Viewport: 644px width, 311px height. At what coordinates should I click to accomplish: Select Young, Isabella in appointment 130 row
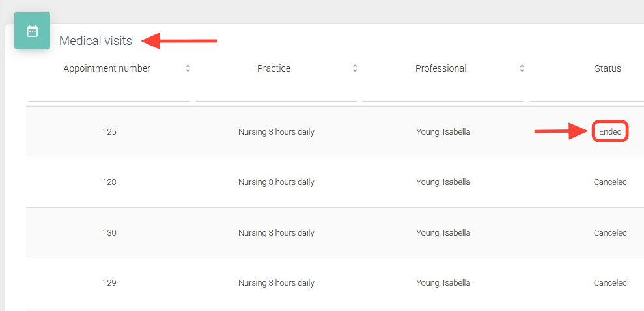[x=443, y=233]
